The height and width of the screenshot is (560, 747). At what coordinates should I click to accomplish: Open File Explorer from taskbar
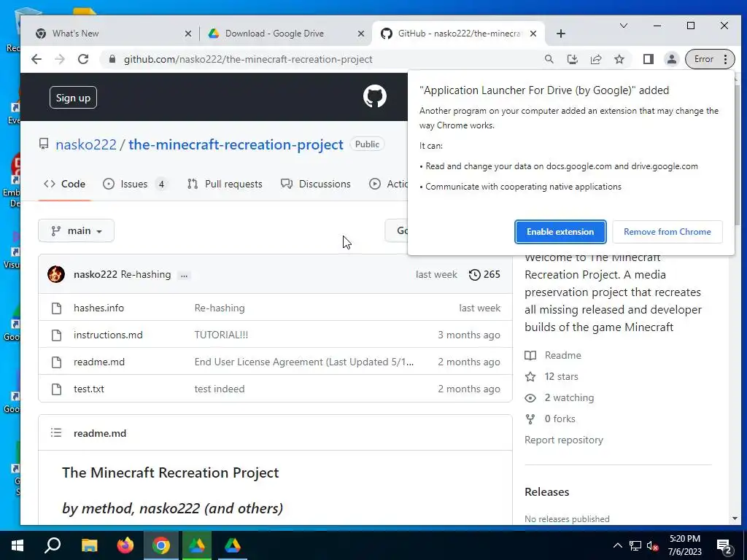[89, 545]
